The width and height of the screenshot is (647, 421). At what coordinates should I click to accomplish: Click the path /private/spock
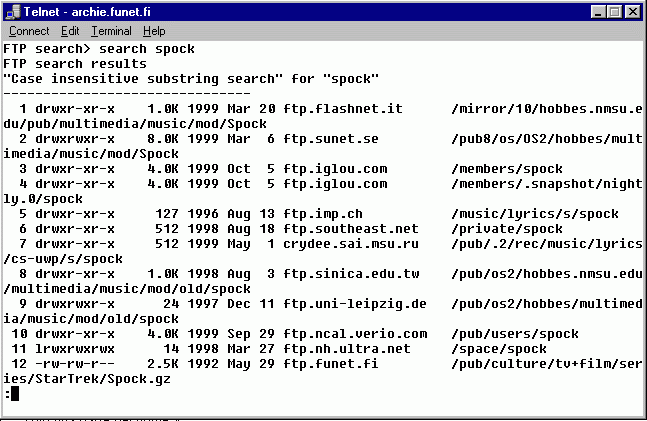click(x=507, y=229)
